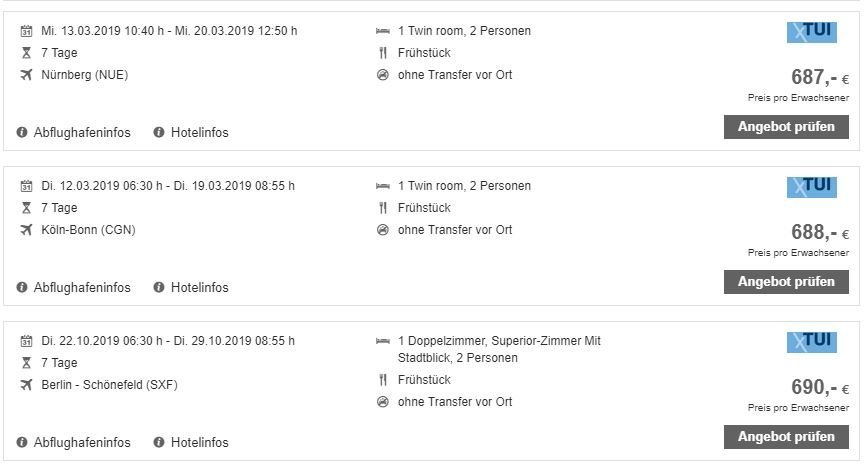Open Abflughafeninfos for the Berlin-Schönefeld offer

coord(82,443)
